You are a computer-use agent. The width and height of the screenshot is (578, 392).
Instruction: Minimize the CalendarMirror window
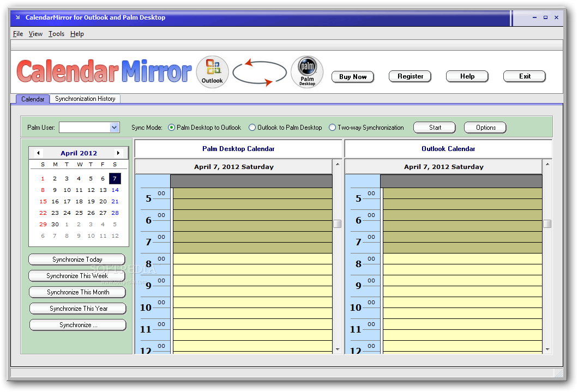[534, 17]
